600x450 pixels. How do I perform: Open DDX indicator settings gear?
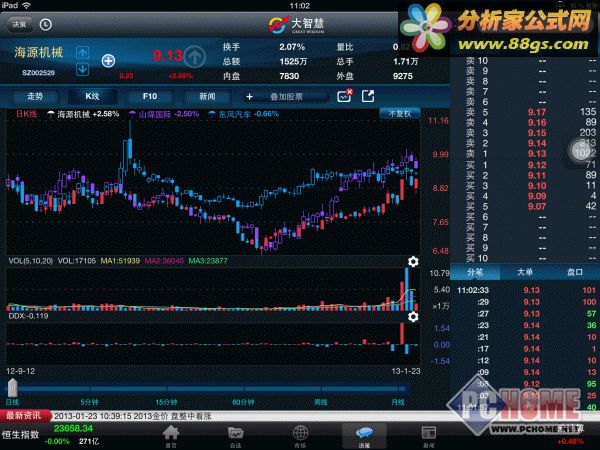pyautogui.click(x=413, y=317)
